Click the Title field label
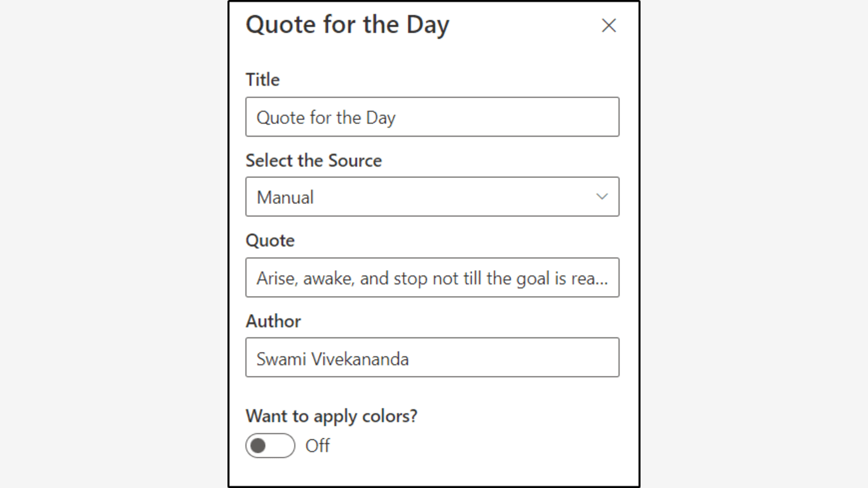868x488 pixels. click(262, 79)
